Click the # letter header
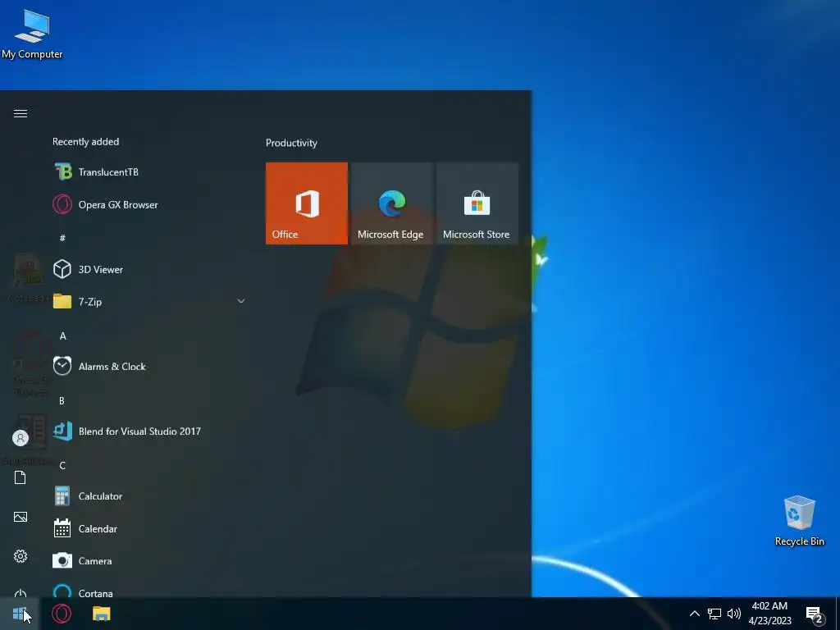The height and width of the screenshot is (630, 840). (62, 237)
